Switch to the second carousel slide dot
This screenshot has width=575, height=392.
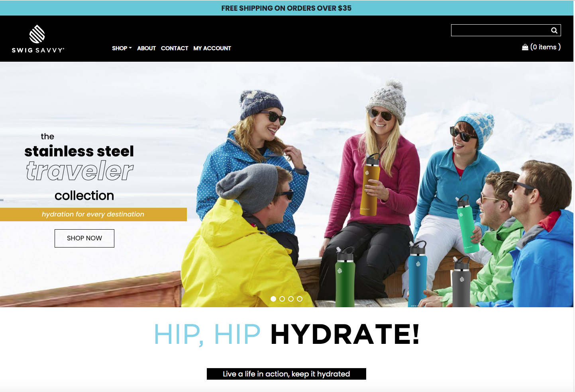click(x=282, y=299)
